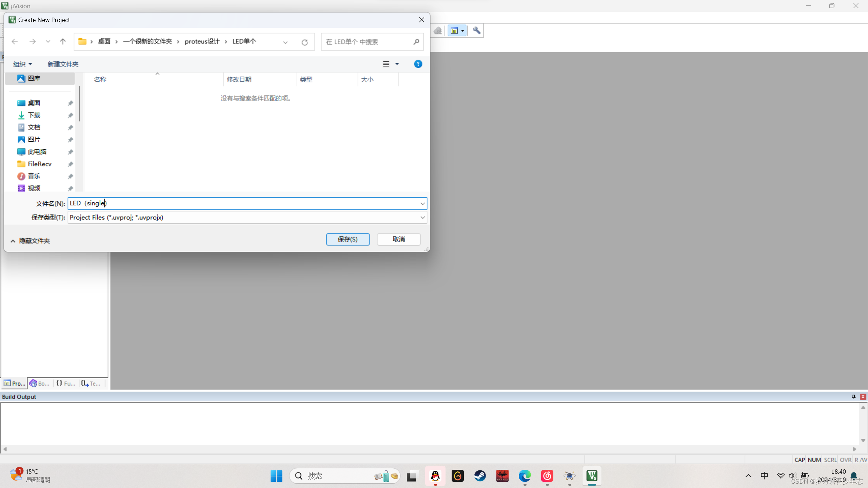Switch to the Books tab
The image size is (868, 488).
click(x=40, y=383)
